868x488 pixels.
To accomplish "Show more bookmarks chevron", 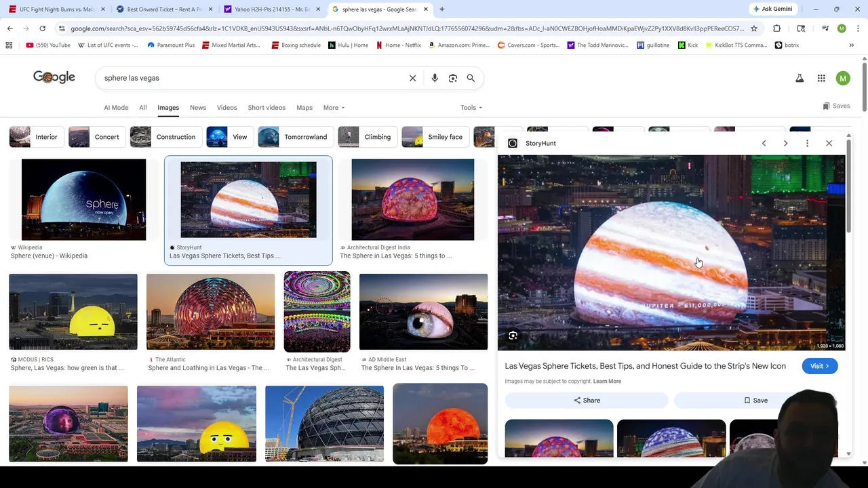I will coord(851,45).
